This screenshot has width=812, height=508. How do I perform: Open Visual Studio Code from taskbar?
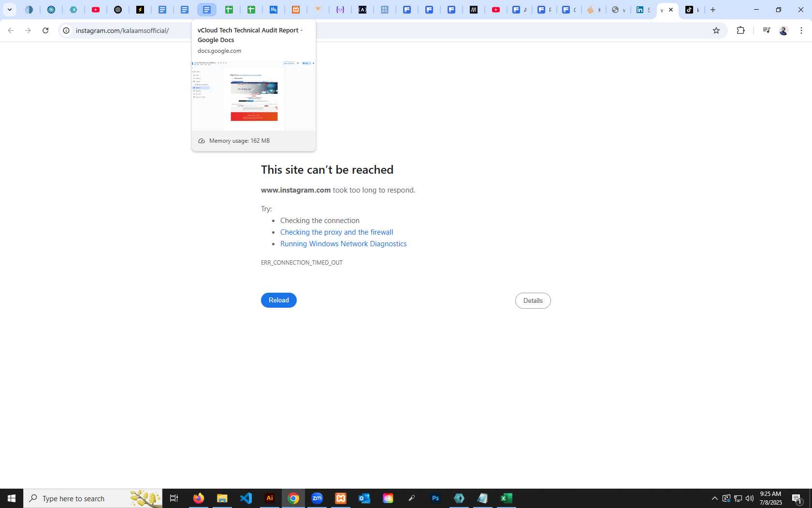click(246, 498)
